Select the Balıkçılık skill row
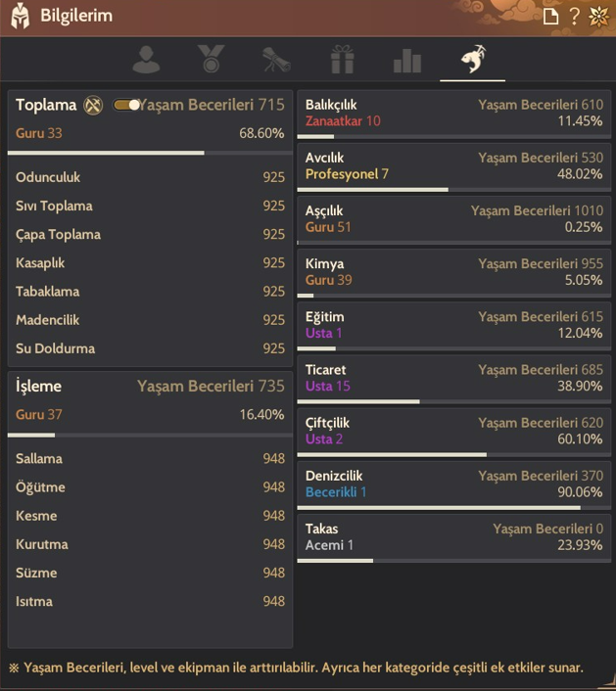 click(453, 115)
